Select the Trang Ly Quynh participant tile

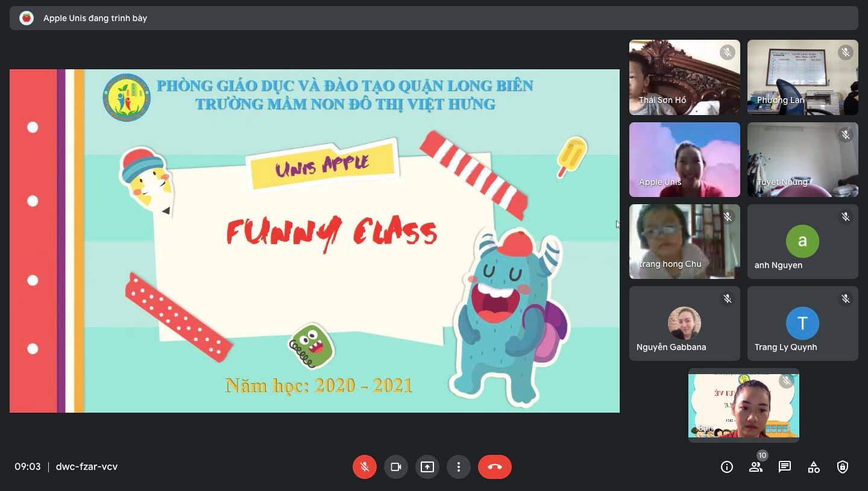(x=802, y=324)
